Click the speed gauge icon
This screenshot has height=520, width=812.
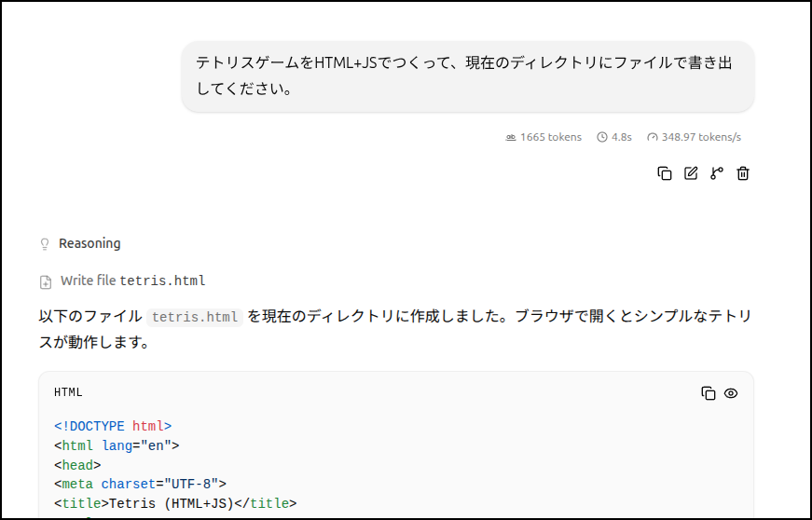(653, 137)
